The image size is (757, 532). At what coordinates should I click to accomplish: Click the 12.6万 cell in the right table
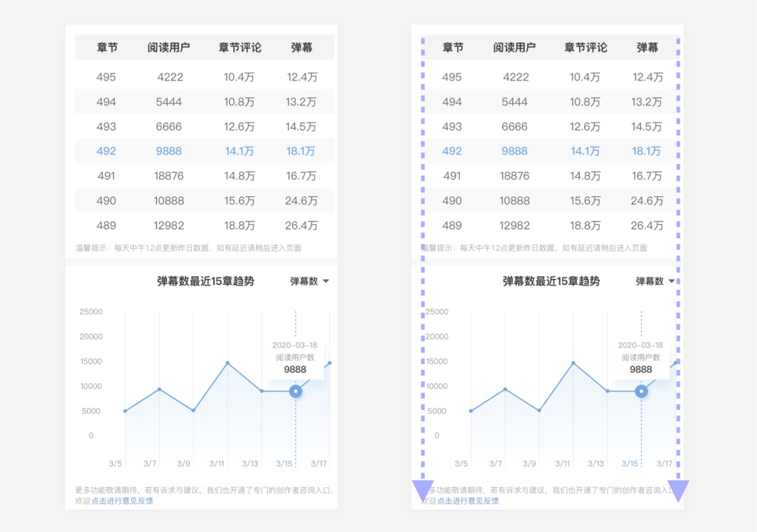[585, 126]
